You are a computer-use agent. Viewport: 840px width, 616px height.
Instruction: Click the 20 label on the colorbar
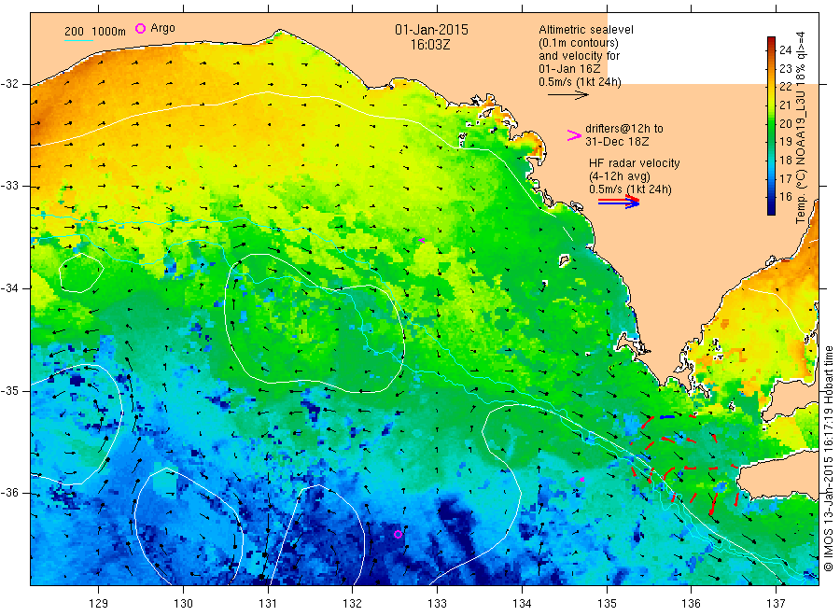tap(785, 124)
